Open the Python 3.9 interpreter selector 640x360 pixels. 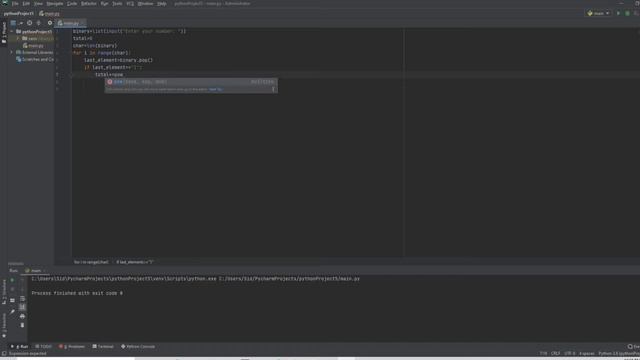[619, 353]
